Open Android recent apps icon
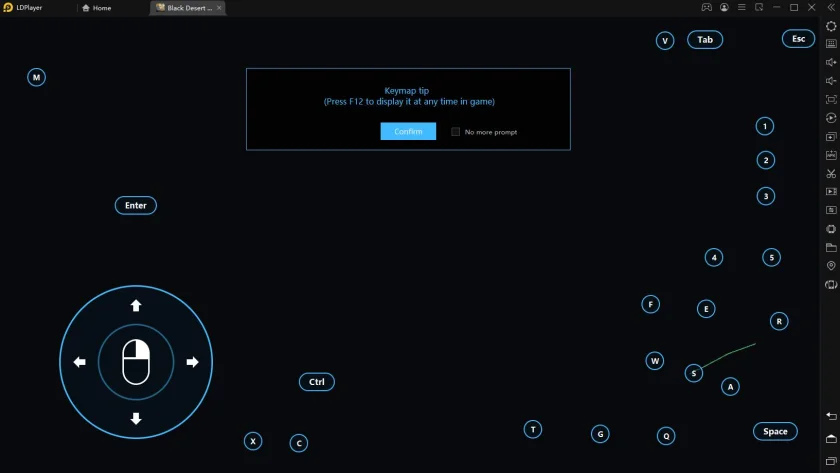Screen dimensions: 840x473 pyautogui.click(x=831, y=461)
